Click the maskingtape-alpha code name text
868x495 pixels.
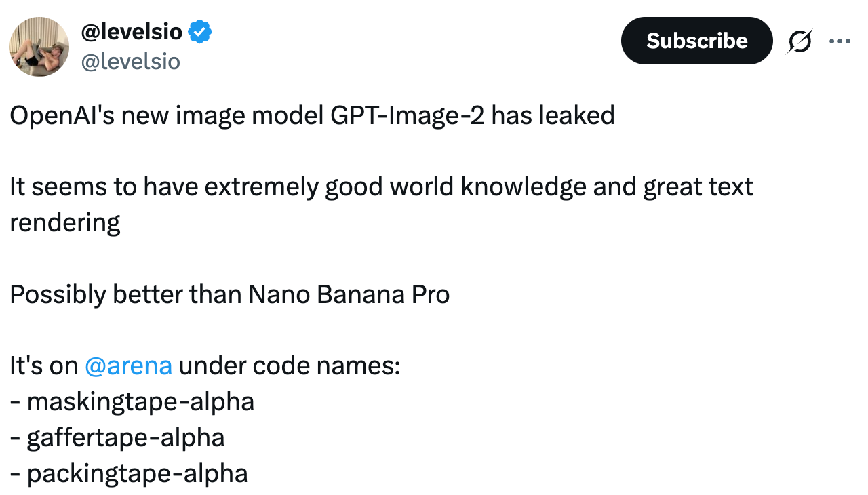coord(132,401)
